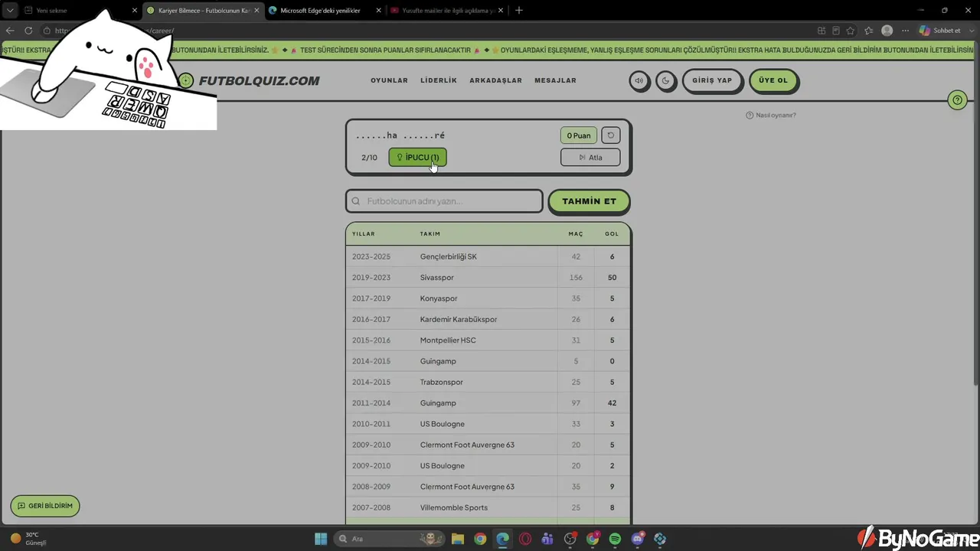This screenshot has height=551, width=980.
Task: Click the Gençlerbirliği SK row
Action: click(488, 256)
